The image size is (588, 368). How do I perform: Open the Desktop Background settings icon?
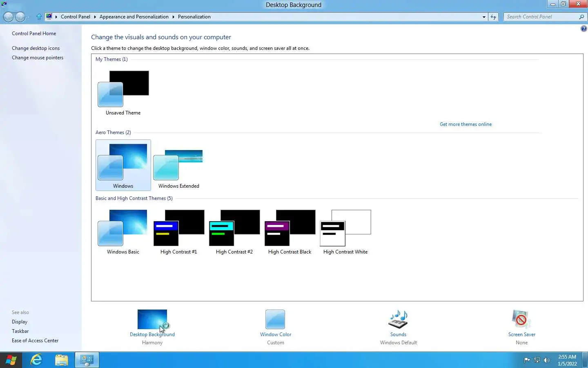(x=152, y=319)
